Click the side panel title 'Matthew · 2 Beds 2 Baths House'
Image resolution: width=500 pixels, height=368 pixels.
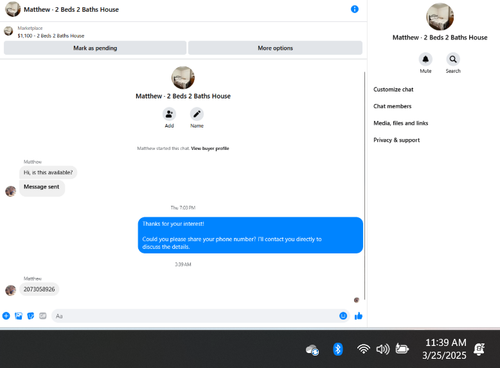click(x=440, y=37)
